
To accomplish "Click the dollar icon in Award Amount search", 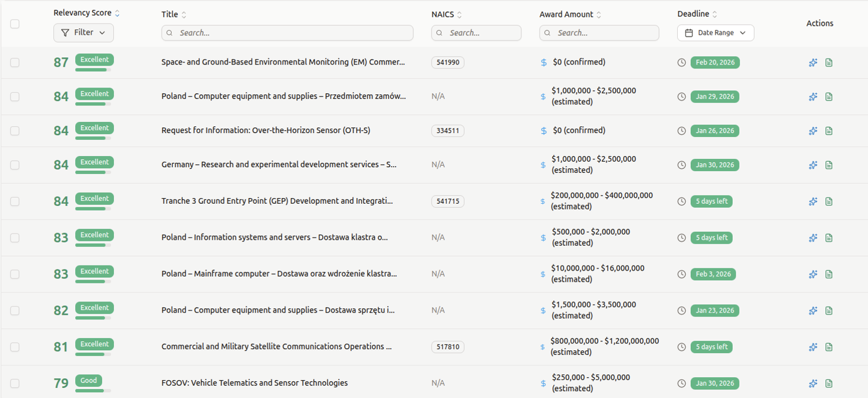I will click(547, 33).
